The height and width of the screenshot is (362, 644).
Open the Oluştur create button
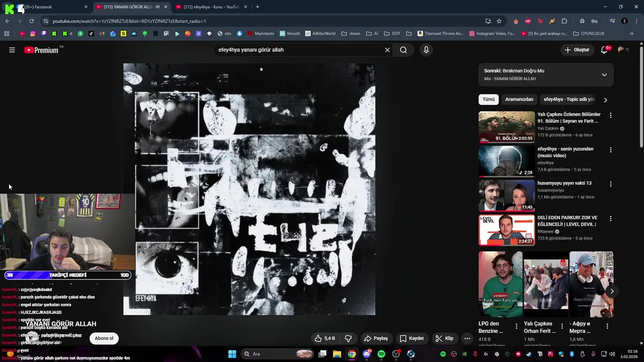click(x=577, y=50)
